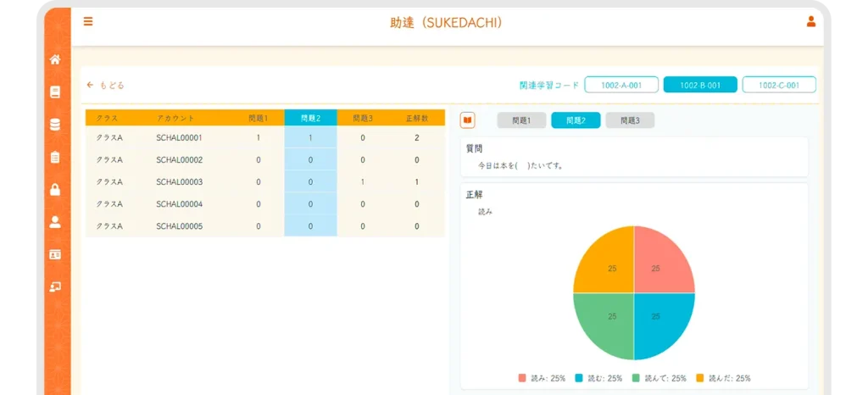Click the 問題2 cell of SCHAL00001 row
The width and height of the screenshot is (868, 395).
click(x=310, y=138)
